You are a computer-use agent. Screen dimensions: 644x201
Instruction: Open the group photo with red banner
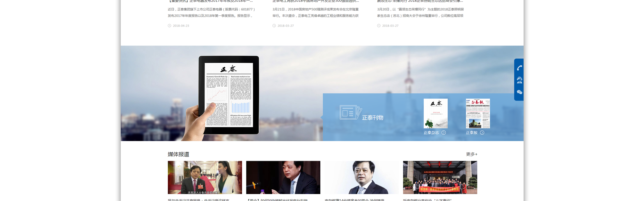pyautogui.click(x=440, y=178)
